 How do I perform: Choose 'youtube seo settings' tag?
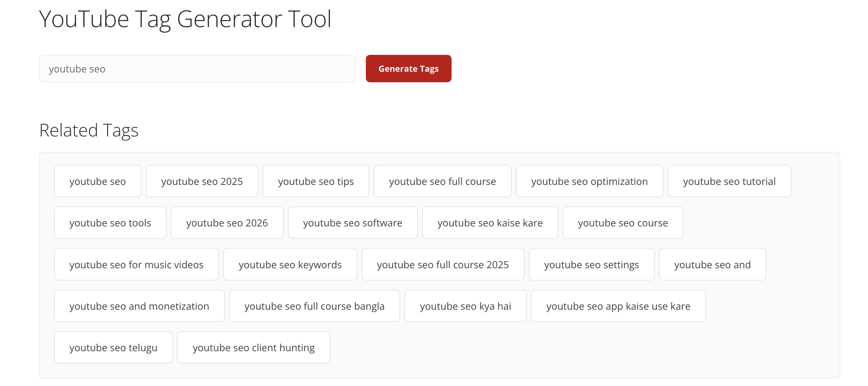(592, 264)
